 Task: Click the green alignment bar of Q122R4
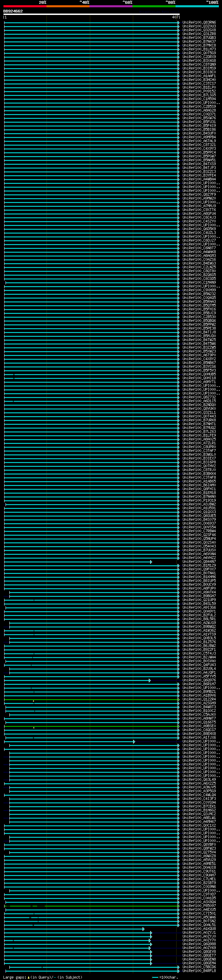click(92, 699)
